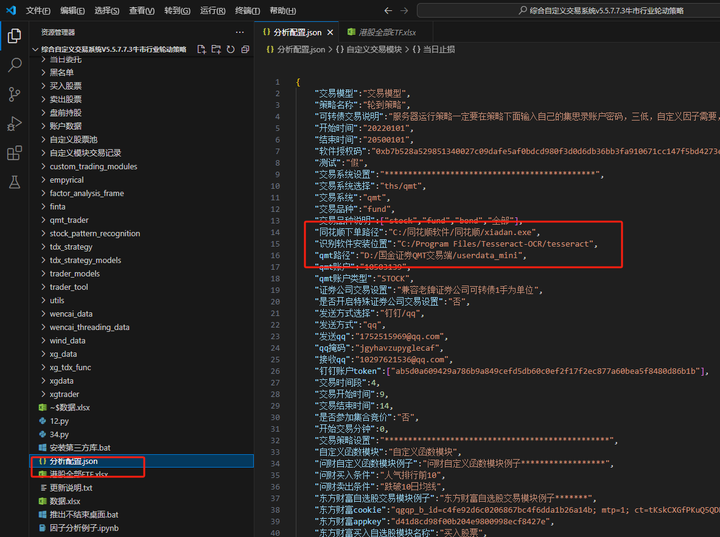
Task: Close the 分析配置.json tab
Action: coord(330,32)
